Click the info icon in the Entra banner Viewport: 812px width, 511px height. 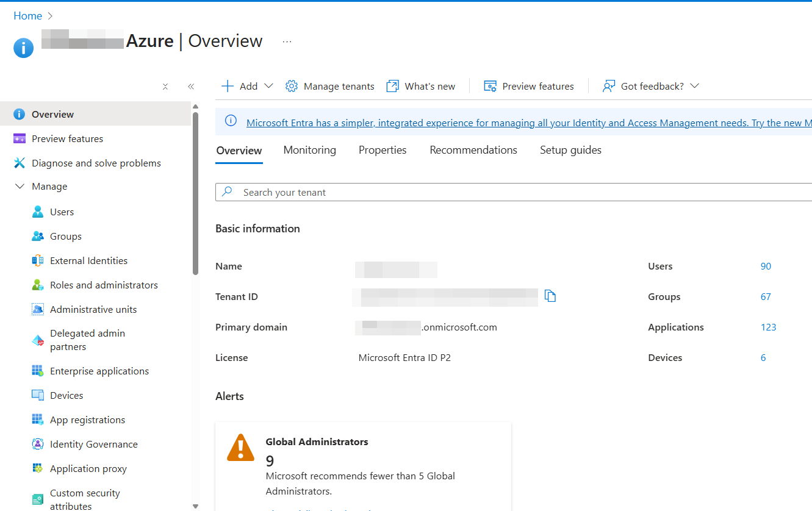coord(231,121)
